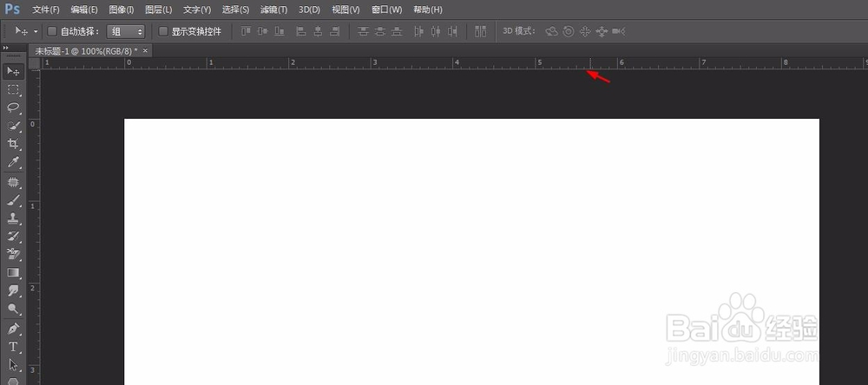The width and height of the screenshot is (868, 385).
Task: Select the Horizontal Type tool
Action: point(13,347)
